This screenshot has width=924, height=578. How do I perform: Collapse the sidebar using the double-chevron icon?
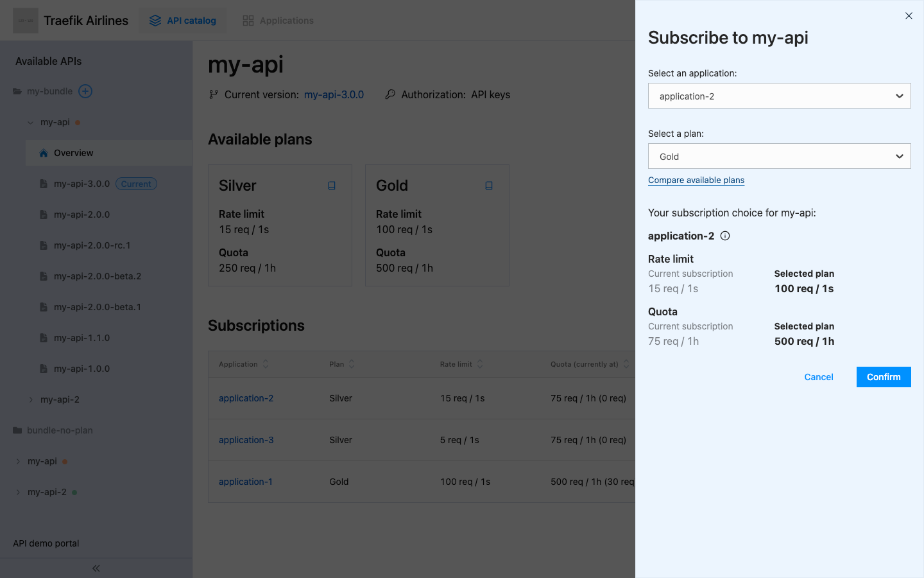coord(96,568)
